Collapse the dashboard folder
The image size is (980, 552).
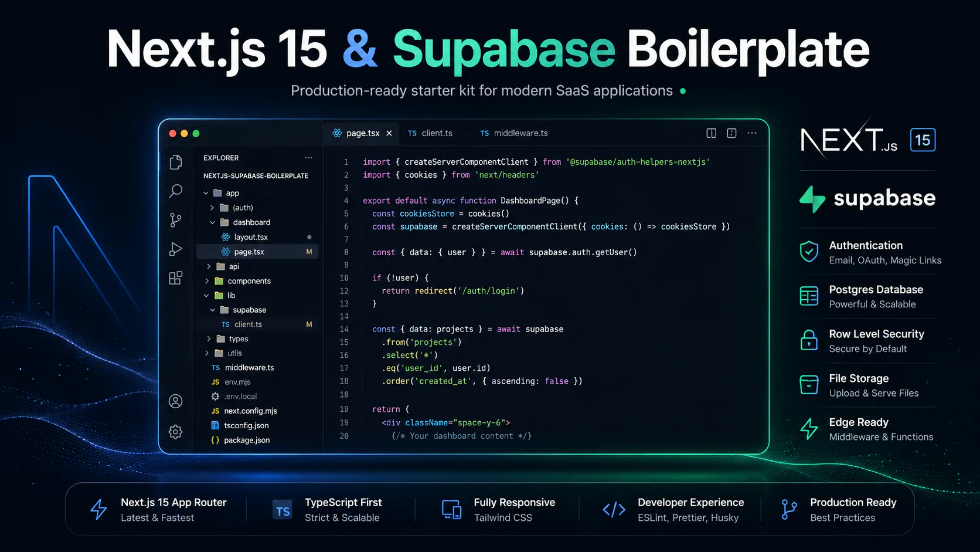212,222
